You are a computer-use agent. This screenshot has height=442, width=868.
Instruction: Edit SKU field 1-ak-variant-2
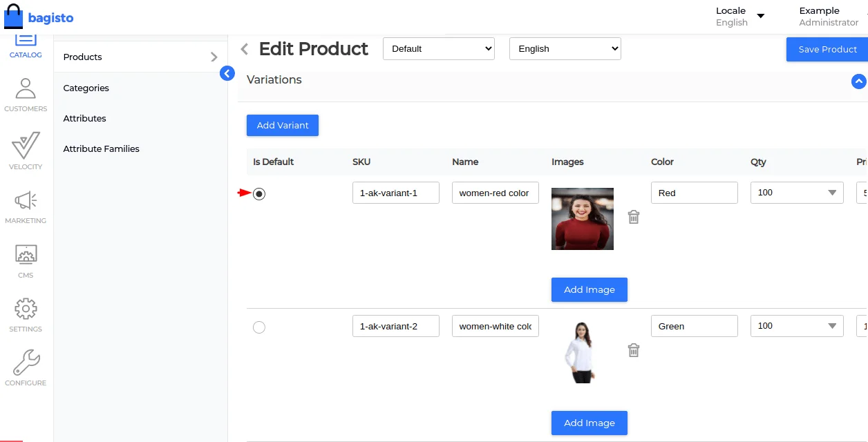point(396,326)
